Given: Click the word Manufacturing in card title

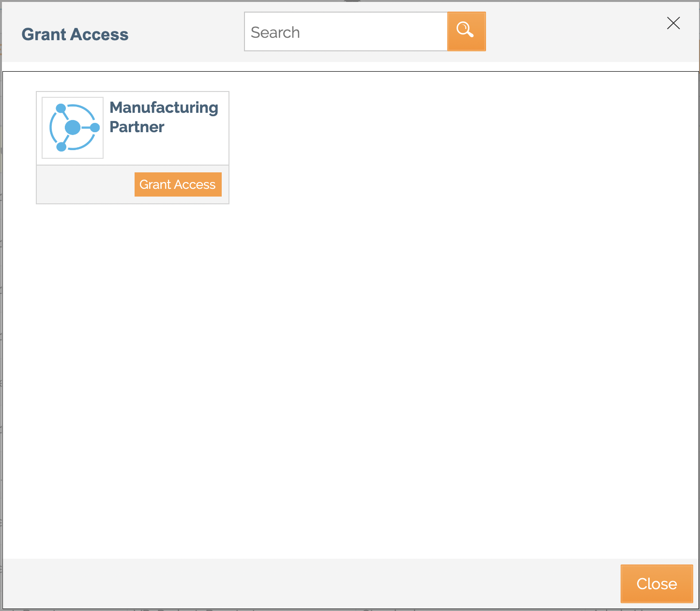Looking at the screenshot, I should coord(164,107).
